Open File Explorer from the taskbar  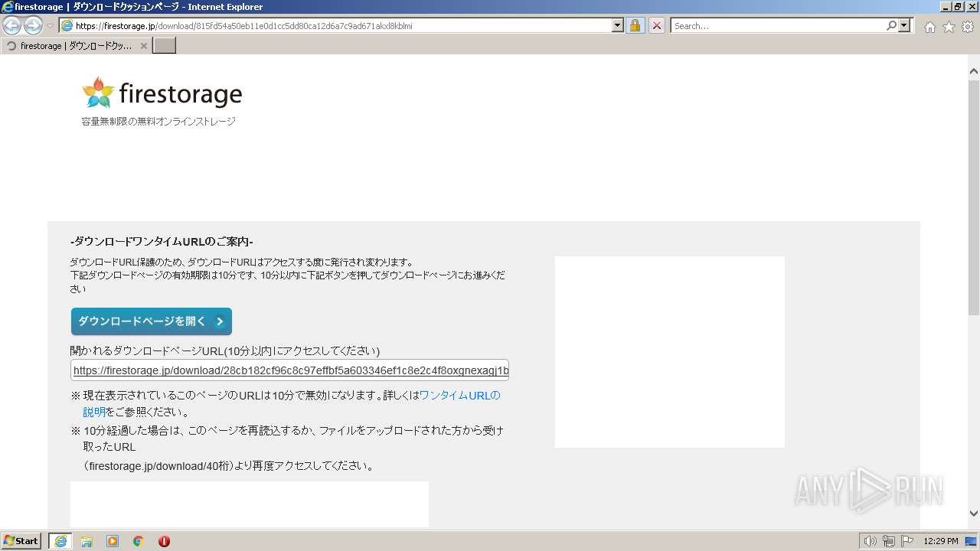click(87, 541)
